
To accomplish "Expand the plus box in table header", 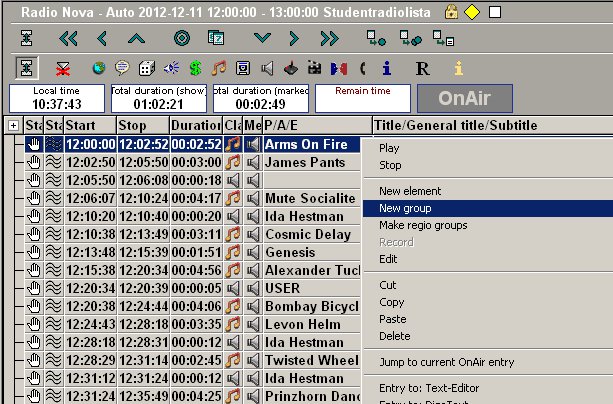I will (x=13, y=126).
